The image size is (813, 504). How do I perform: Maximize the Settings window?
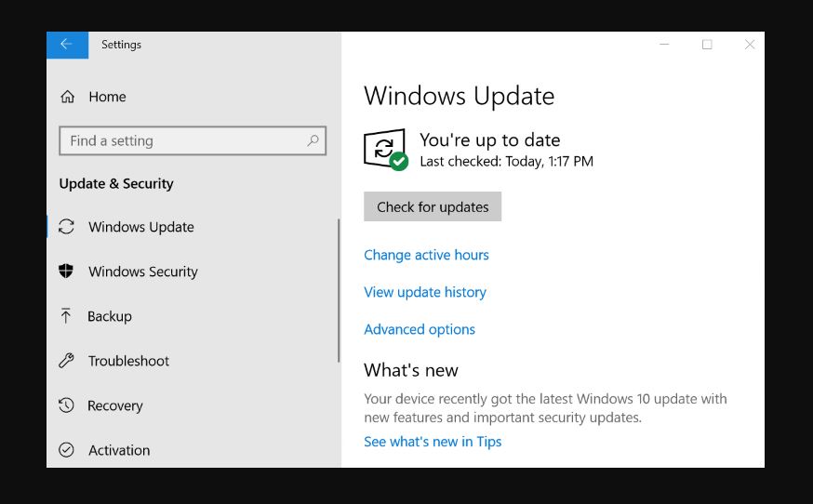(x=707, y=45)
